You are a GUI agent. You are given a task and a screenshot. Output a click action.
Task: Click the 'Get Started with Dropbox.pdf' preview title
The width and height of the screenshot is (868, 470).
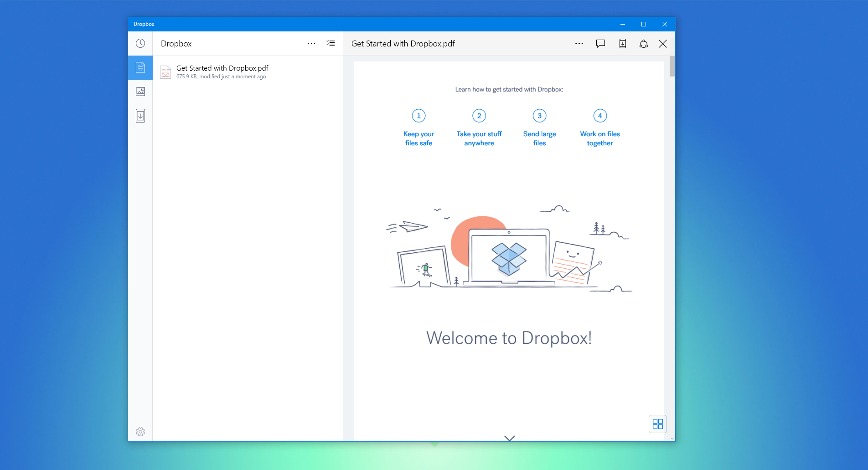(403, 44)
